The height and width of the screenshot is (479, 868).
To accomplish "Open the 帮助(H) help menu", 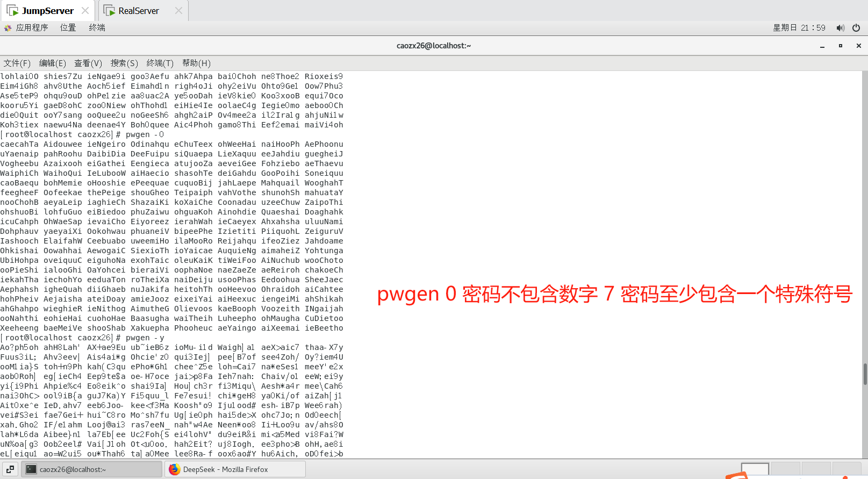I will tap(196, 63).
